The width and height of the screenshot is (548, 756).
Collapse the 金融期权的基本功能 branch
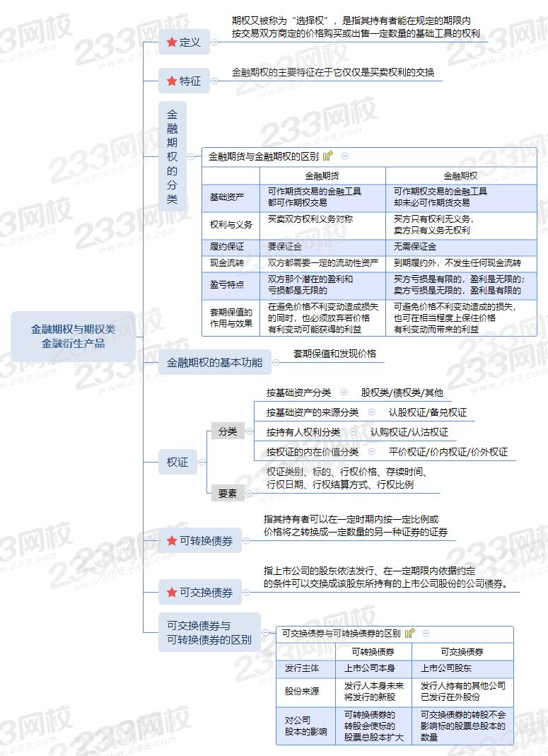coord(276,362)
